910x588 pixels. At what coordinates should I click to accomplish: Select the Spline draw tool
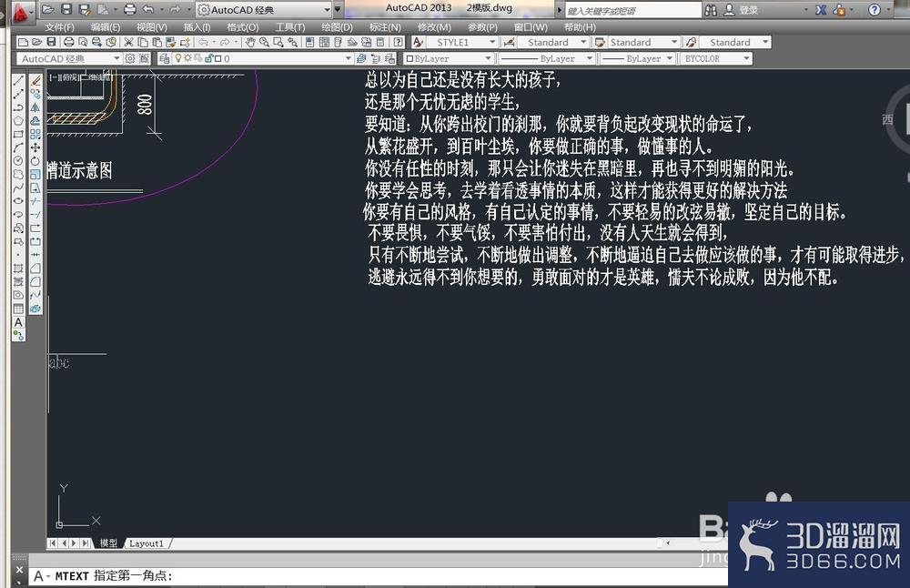pos(18,188)
